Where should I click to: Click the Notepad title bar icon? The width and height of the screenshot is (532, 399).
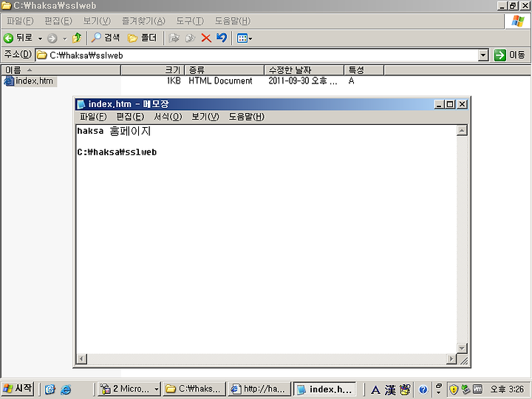[81, 104]
